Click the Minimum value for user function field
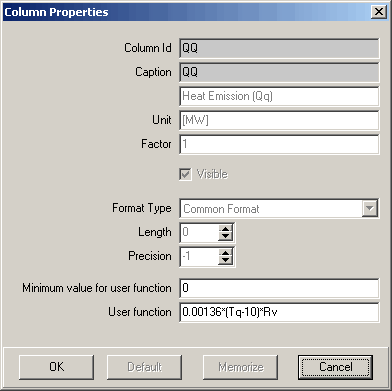Image resolution: width=392 pixels, height=391 pixels. point(279,288)
